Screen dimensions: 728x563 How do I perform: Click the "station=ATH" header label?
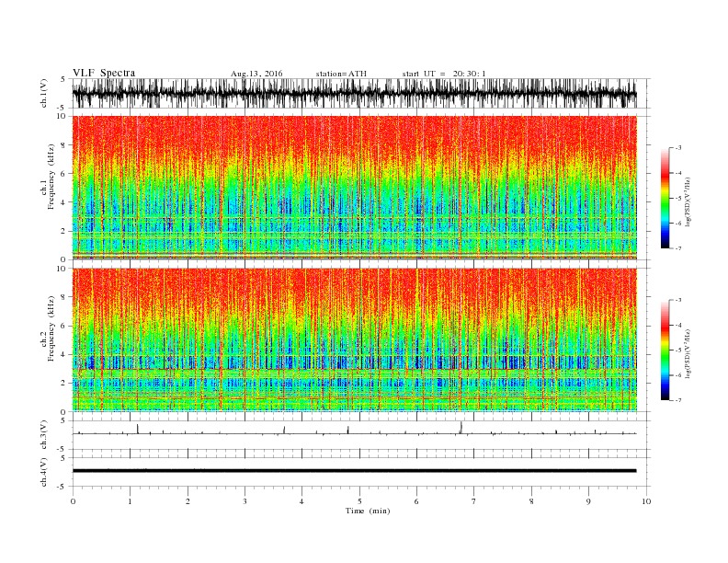point(341,74)
